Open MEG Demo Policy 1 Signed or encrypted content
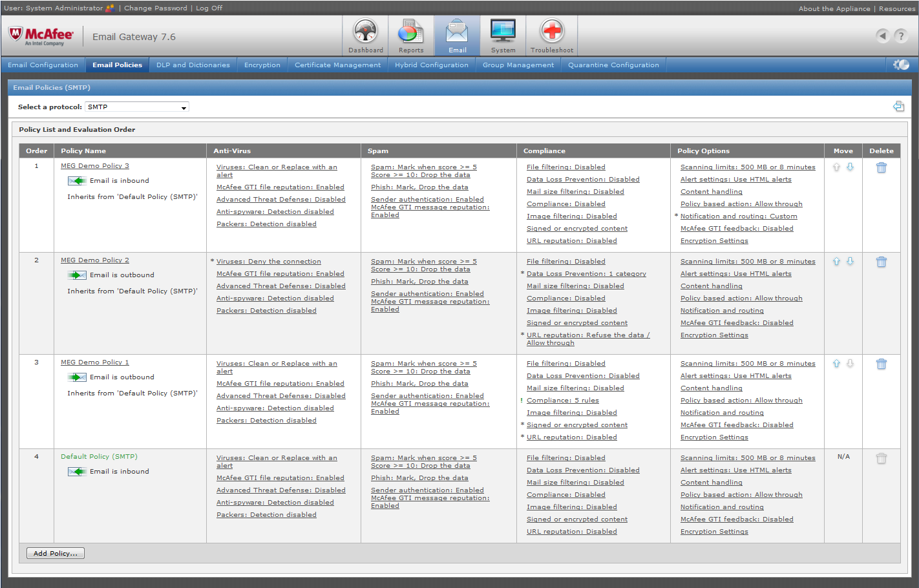This screenshot has height=588, width=919. point(576,425)
